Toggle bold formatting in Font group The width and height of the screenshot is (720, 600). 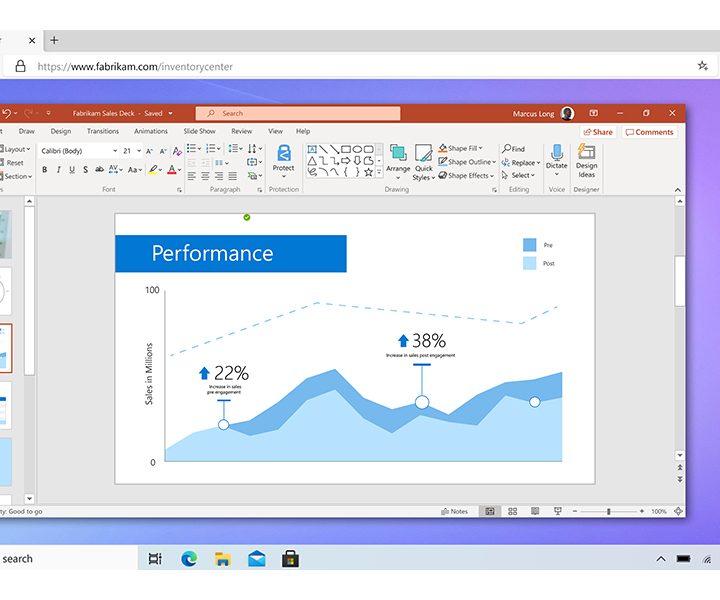(45, 170)
